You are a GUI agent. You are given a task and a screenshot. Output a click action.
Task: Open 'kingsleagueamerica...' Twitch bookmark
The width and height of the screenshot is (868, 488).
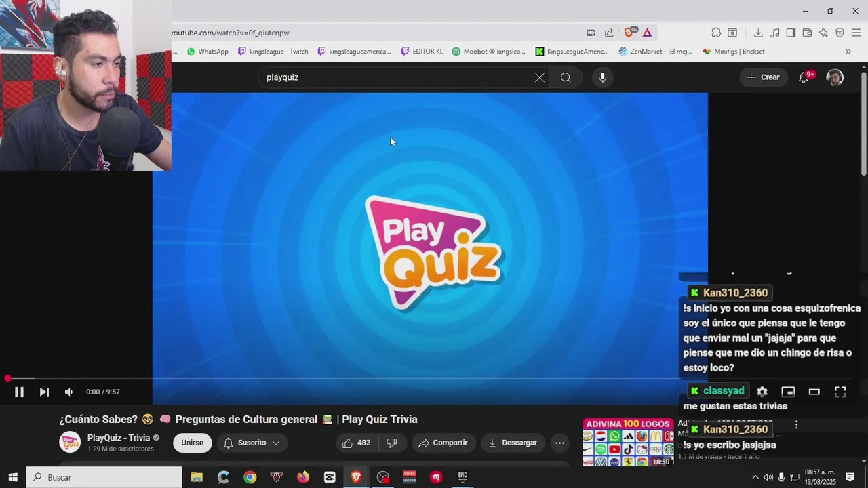coord(354,52)
